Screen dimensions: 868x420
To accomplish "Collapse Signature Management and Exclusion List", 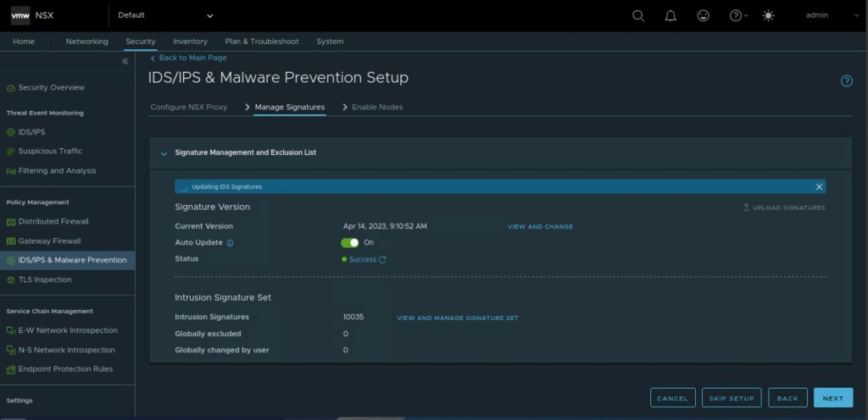I will click(x=164, y=153).
